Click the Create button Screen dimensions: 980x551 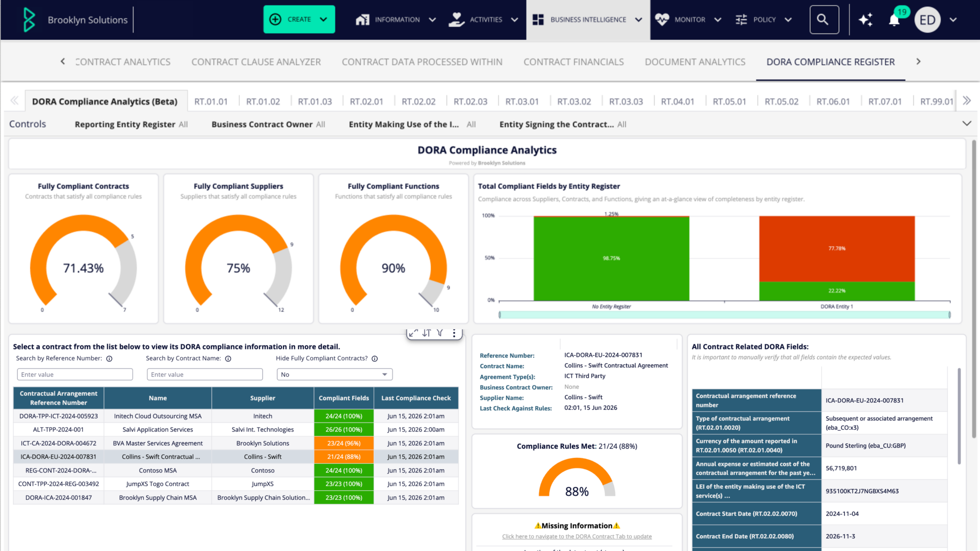(x=299, y=19)
